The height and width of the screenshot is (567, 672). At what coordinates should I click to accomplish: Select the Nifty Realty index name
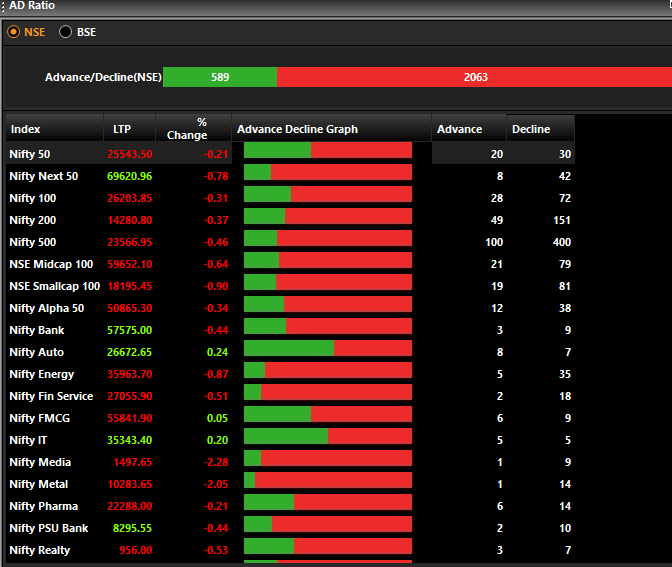[x=39, y=550]
